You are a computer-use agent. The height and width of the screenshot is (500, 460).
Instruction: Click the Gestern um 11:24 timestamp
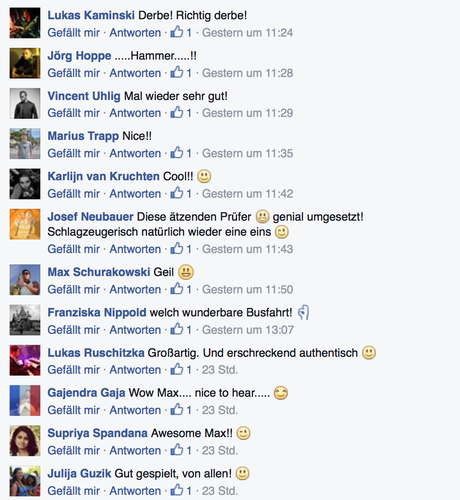coord(247,33)
